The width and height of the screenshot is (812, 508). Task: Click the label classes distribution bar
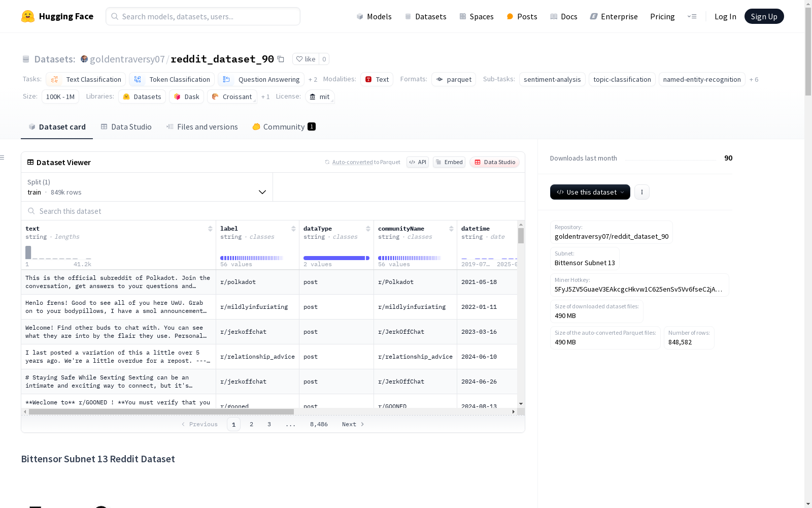click(252, 258)
